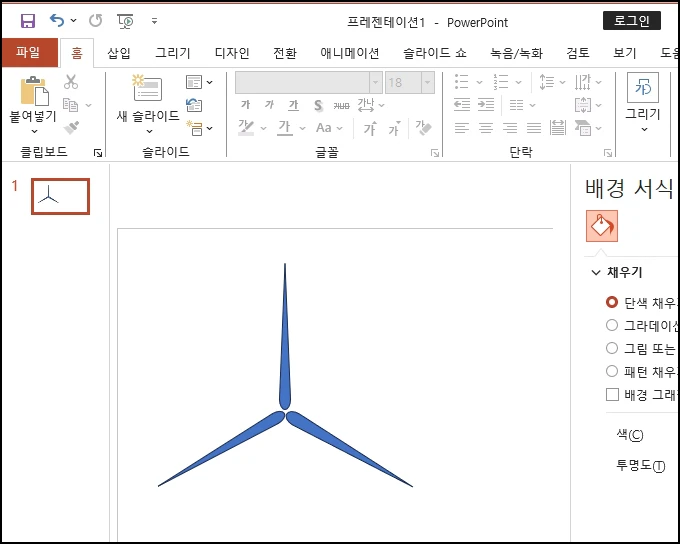Click the text highlight color icon

[x=246, y=128]
